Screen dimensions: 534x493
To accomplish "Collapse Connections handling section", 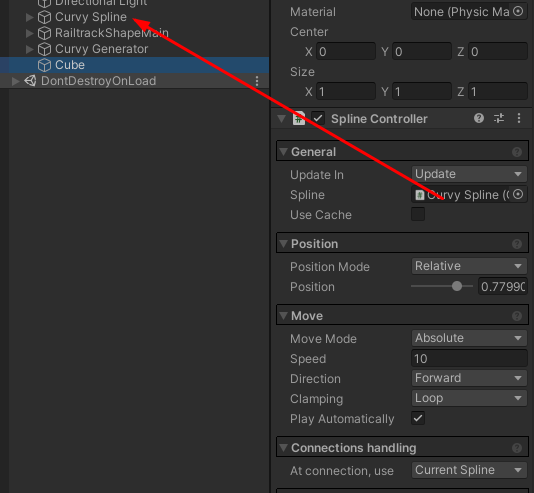I will [283, 448].
